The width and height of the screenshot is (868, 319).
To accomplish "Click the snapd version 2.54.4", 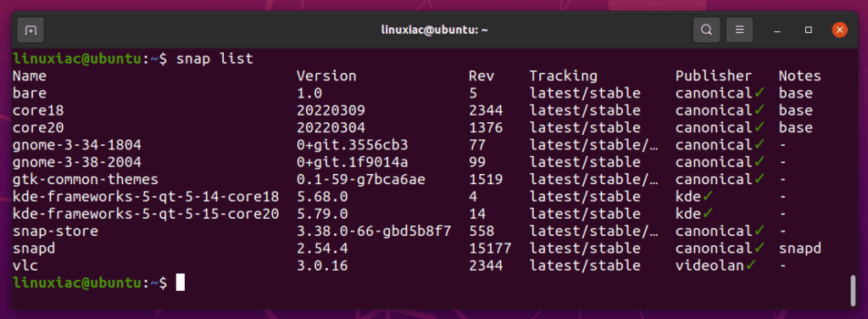I will click(322, 249).
